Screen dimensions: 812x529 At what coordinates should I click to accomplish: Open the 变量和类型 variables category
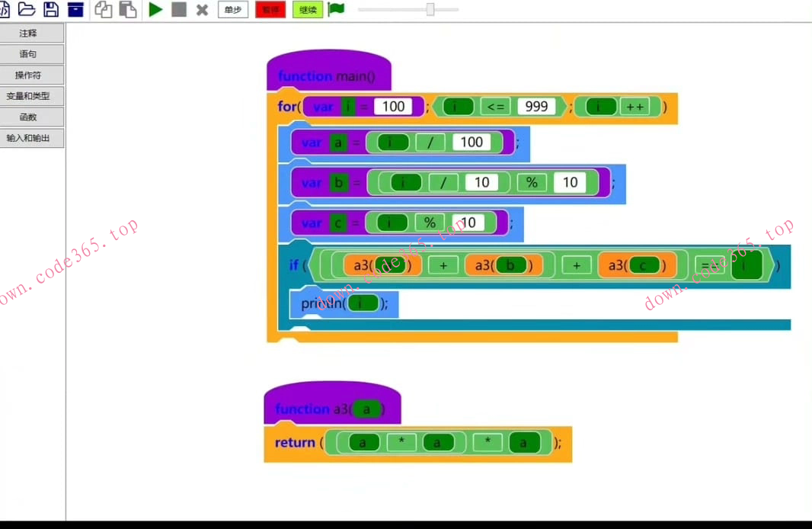31,96
